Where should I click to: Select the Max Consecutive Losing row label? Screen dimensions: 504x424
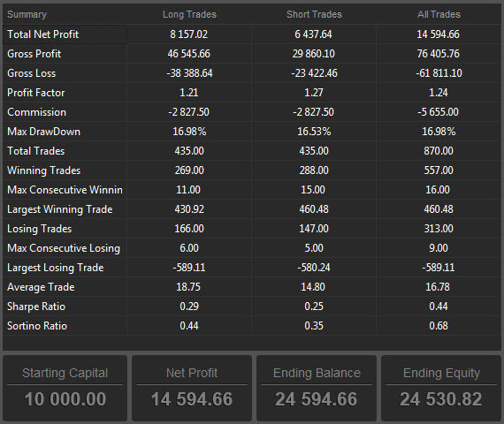[65, 248]
